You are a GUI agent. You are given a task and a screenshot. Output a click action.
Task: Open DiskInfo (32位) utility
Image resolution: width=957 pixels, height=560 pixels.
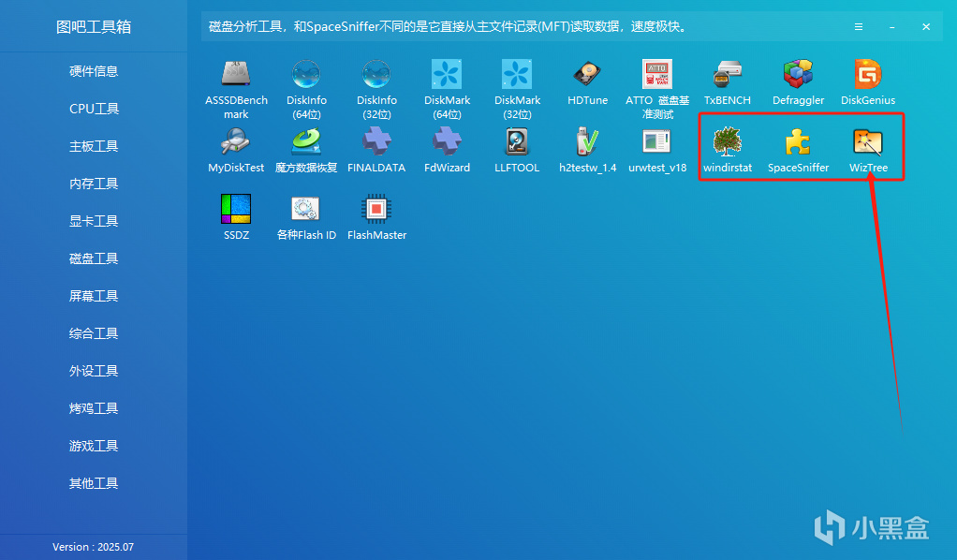[x=376, y=89]
